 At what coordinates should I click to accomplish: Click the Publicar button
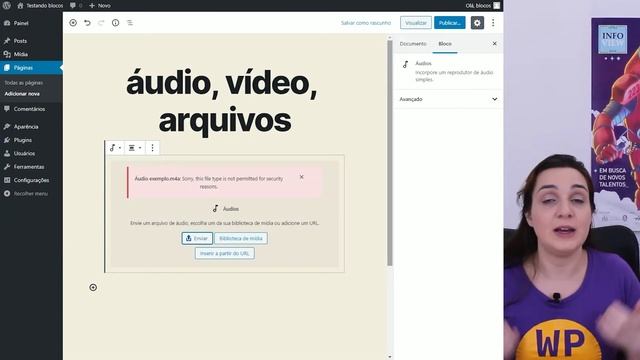pyautogui.click(x=449, y=23)
